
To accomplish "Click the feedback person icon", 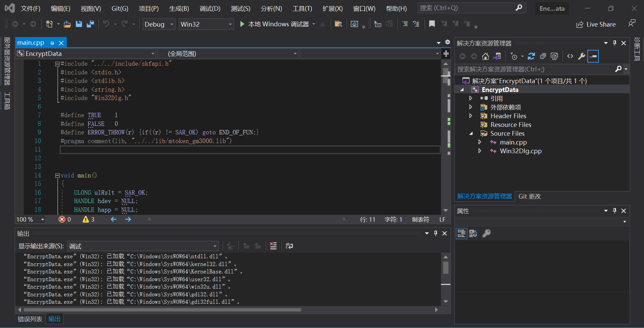I will pyautogui.click(x=632, y=23).
